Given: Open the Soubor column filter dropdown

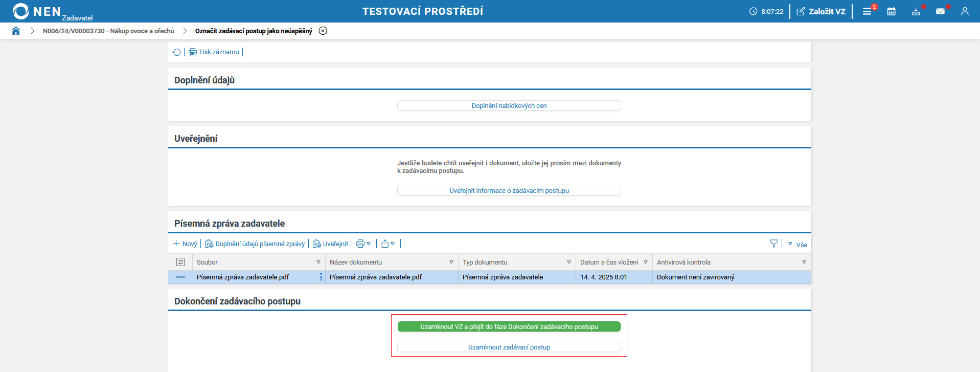Looking at the screenshot, I should 318,262.
